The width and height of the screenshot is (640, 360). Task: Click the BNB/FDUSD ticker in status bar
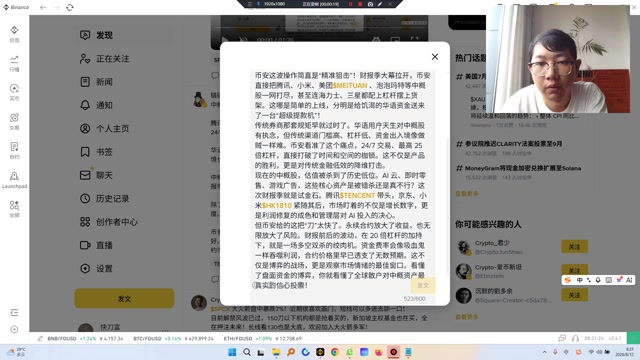pyautogui.click(x=85, y=338)
